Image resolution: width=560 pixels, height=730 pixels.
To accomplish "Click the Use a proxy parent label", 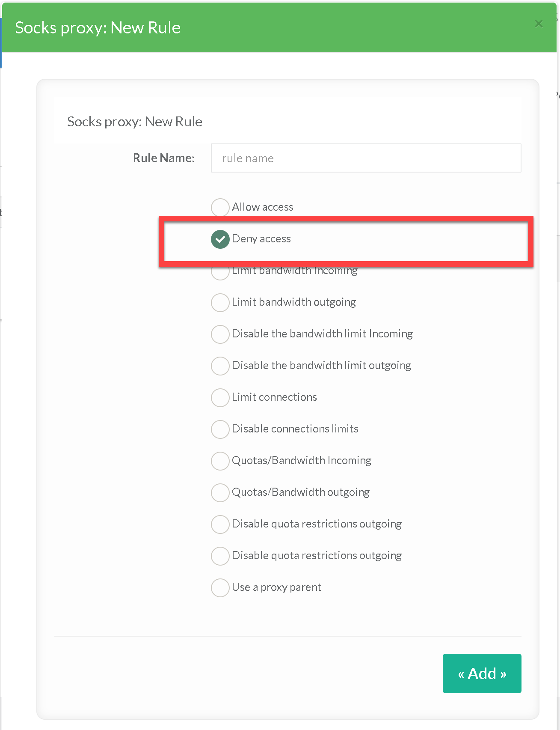I will pos(276,587).
